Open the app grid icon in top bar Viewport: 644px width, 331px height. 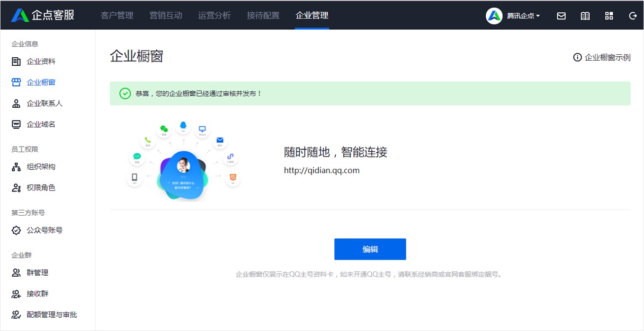point(609,16)
